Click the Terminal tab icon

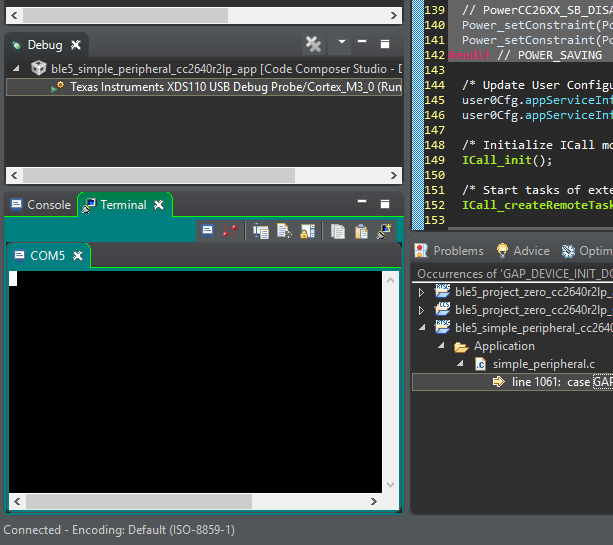pyautogui.click(x=89, y=205)
